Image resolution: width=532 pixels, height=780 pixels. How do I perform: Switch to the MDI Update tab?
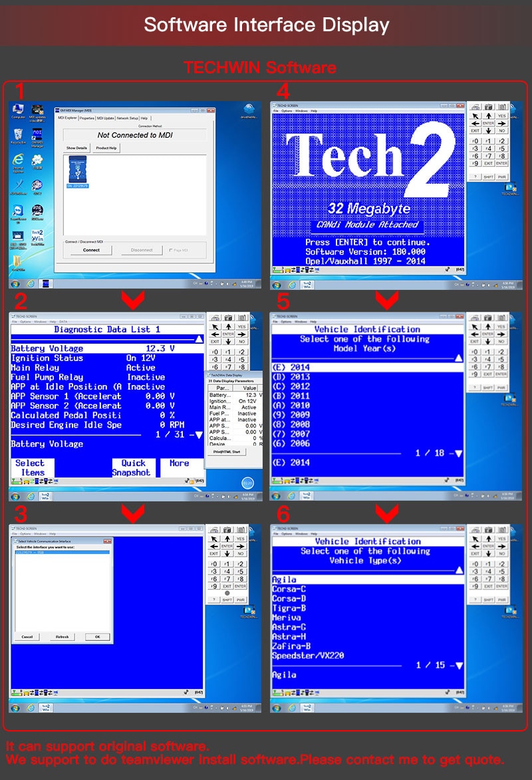pyautogui.click(x=106, y=118)
